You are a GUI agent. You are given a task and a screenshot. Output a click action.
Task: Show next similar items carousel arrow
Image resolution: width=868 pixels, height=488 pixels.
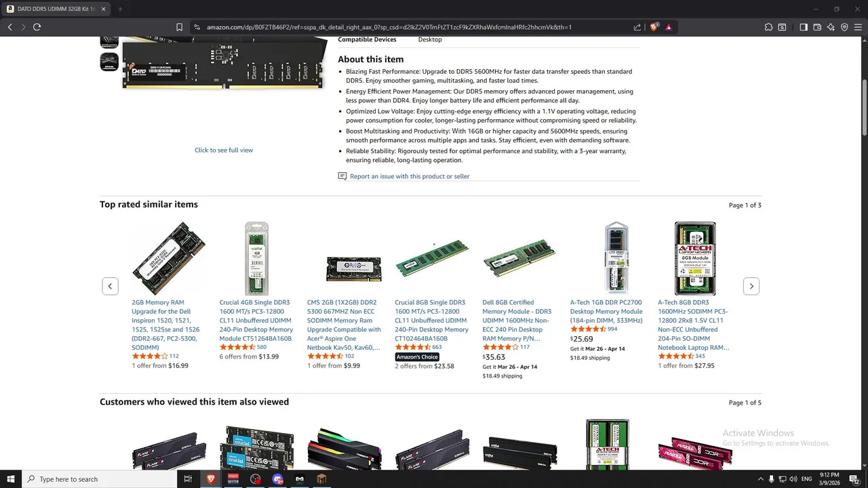click(x=751, y=286)
